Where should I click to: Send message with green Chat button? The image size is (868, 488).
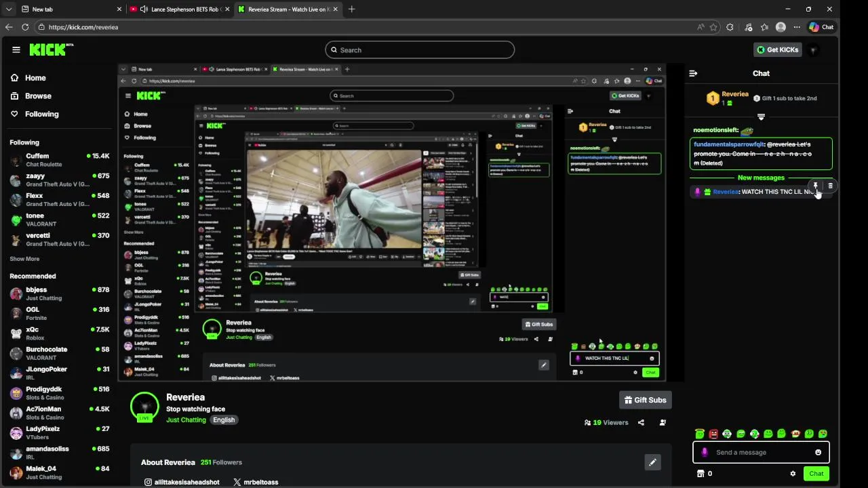click(x=816, y=474)
